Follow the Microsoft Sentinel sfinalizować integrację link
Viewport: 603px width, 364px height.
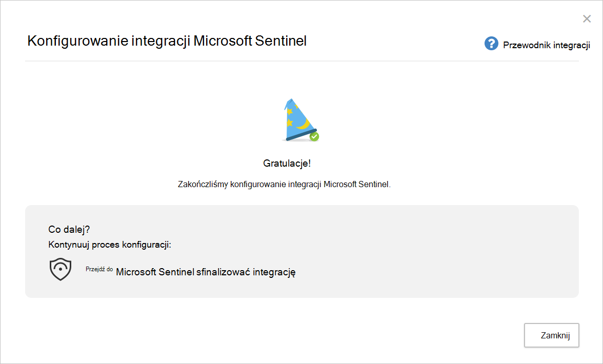coord(205,272)
